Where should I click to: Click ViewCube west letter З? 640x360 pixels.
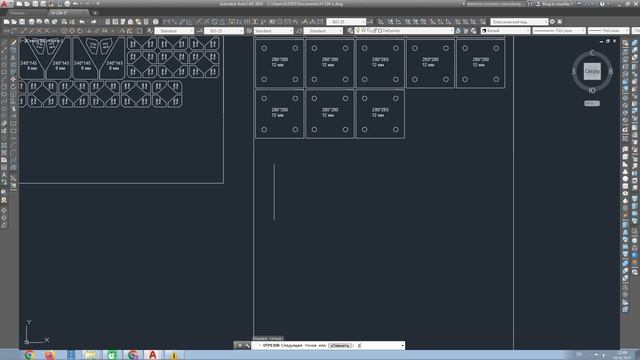(x=573, y=72)
